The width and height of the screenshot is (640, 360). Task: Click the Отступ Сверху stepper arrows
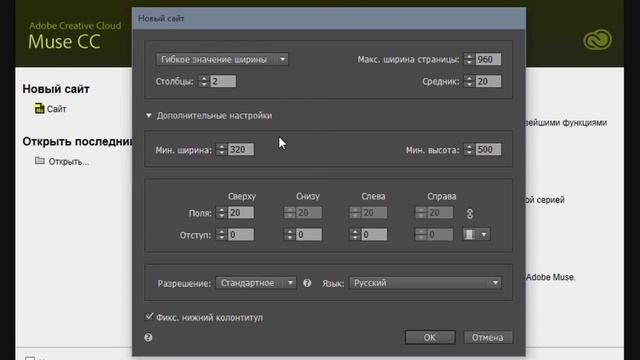coord(221,235)
